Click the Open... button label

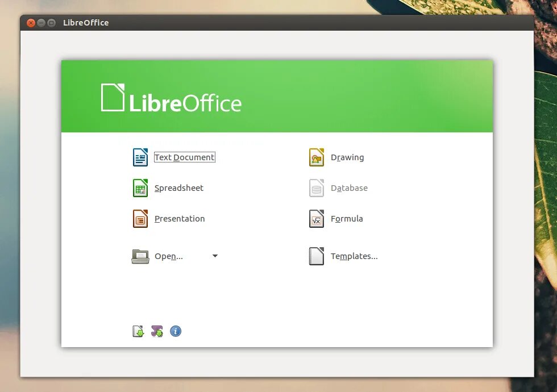click(169, 256)
